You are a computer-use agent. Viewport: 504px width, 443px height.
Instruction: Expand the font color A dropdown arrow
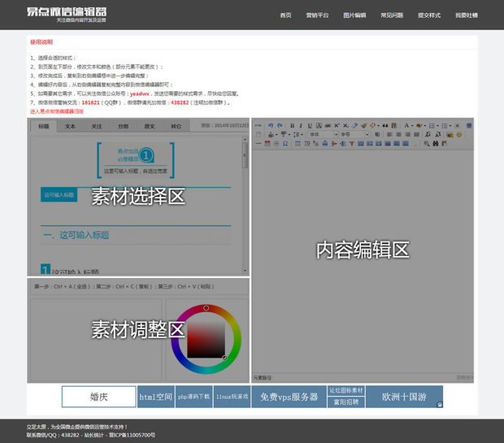(412, 126)
